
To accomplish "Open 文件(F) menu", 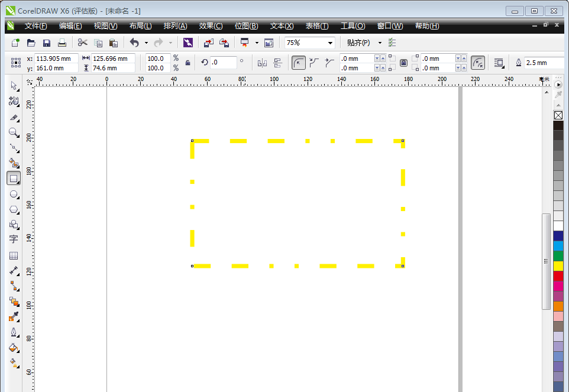I will [35, 26].
